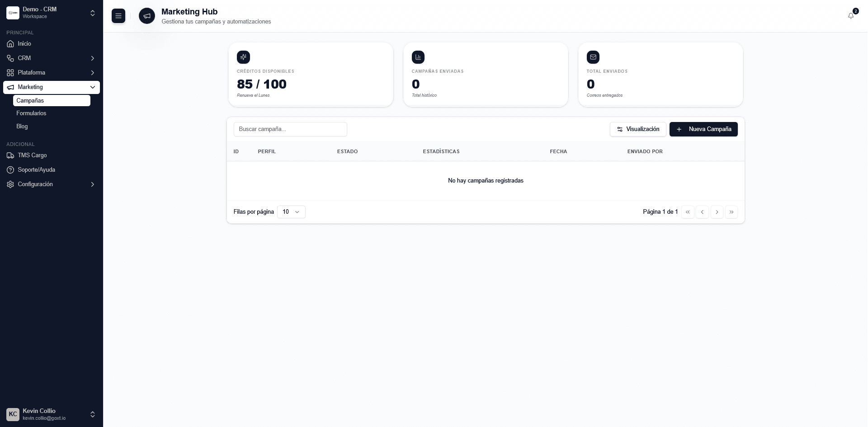
Task: Open the Kevin Collio user menu chevrons
Action: [93, 414]
